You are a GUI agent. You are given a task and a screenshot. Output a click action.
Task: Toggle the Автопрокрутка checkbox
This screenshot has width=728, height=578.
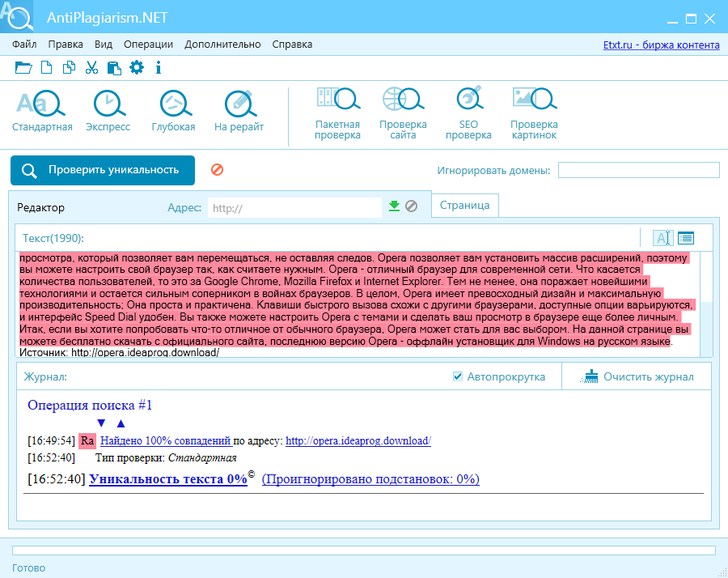point(457,376)
